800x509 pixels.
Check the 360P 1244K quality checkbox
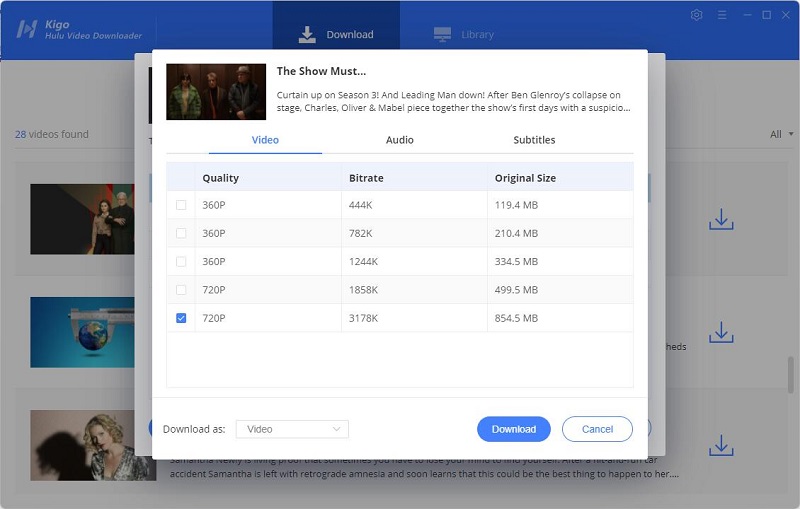tap(181, 262)
